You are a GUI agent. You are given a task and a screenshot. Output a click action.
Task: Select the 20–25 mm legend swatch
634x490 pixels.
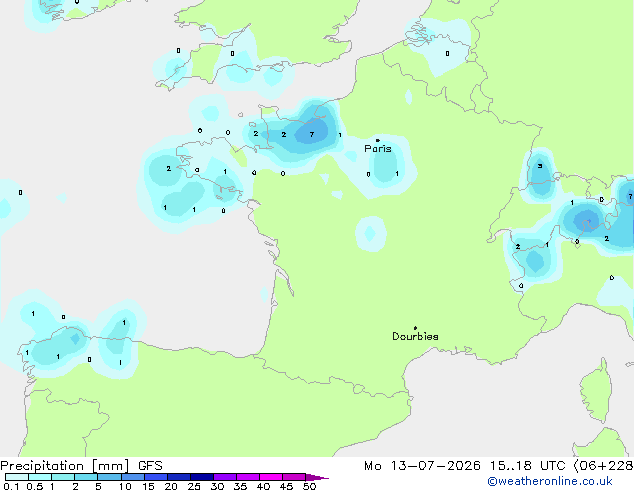coord(179,477)
